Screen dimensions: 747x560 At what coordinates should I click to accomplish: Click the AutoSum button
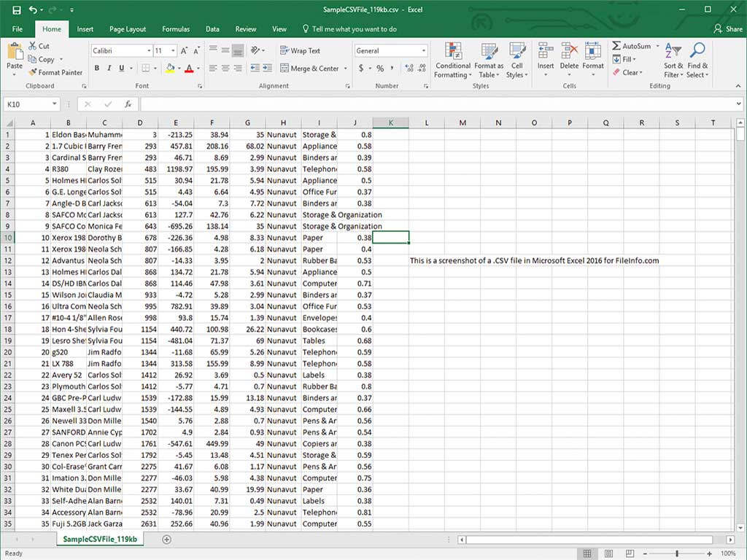[631, 46]
